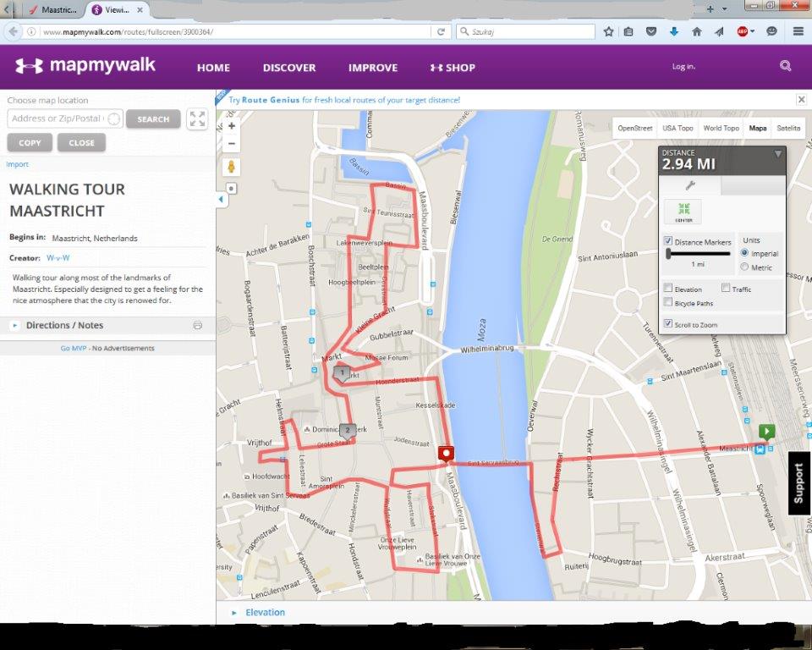Click mile marker 2 on route
The width and height of the screenshot is (812, 650).
point(348,430)
